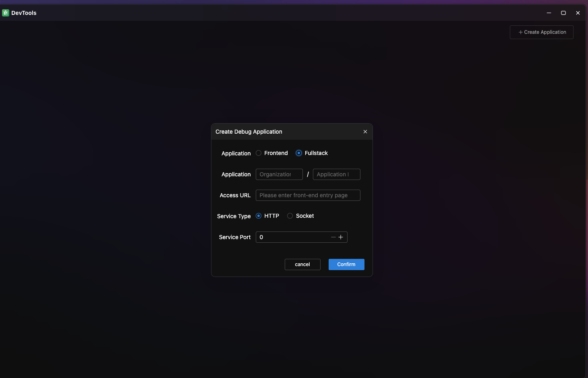This screenshot has width=588, height=378.
Task: Close the Create Debug Application dialog
Action: click(365, 131)
